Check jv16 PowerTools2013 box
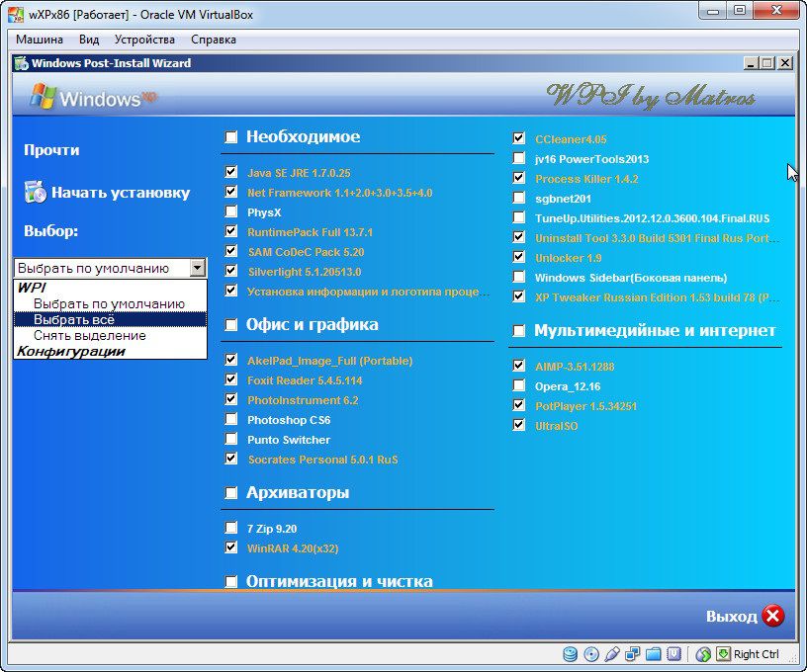807x672 pixels. pos(519,158)
